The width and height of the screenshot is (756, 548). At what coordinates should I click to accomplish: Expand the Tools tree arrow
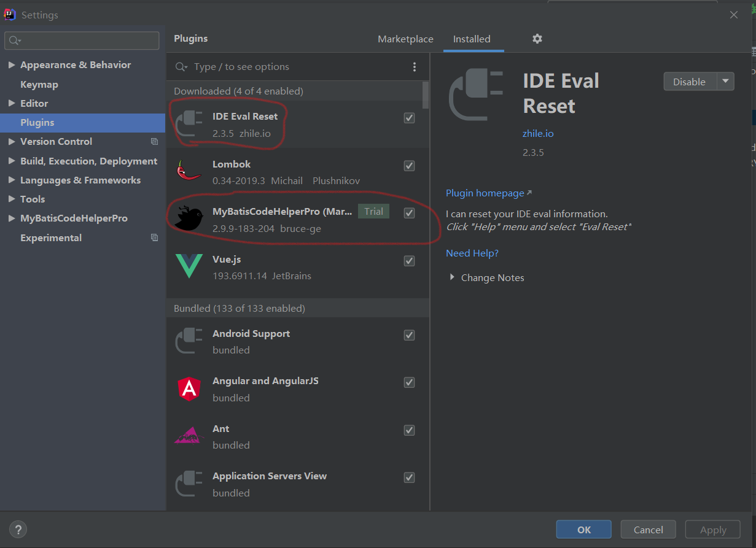[x=12, y=199]
